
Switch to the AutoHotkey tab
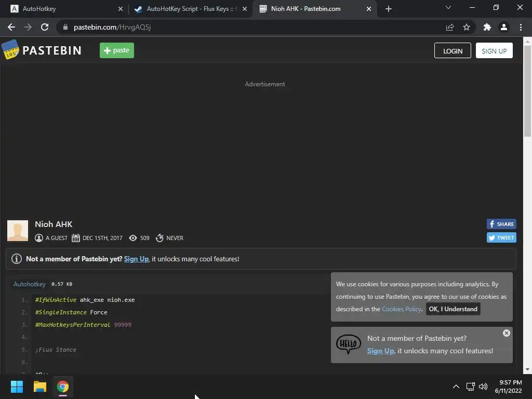click(64, 9)
